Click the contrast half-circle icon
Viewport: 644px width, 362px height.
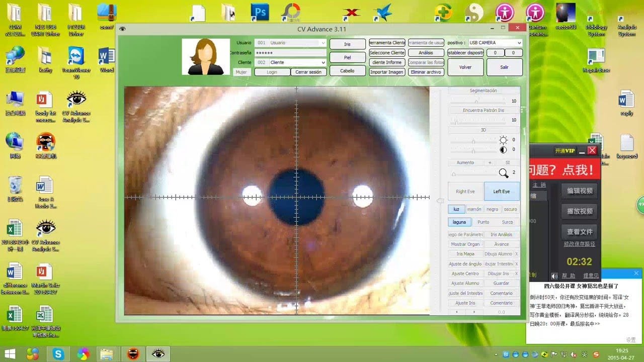503,150
